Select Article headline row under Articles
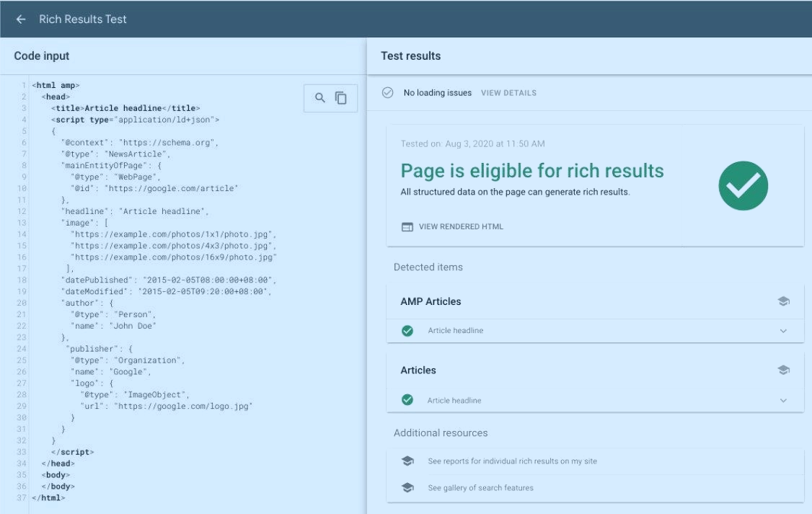The image size is (812, 514). [x=595, y=400]
